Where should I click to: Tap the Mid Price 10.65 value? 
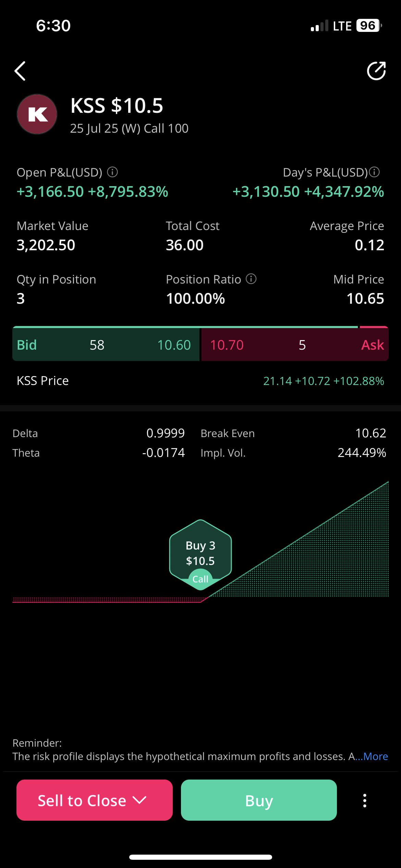click(365, 299)
